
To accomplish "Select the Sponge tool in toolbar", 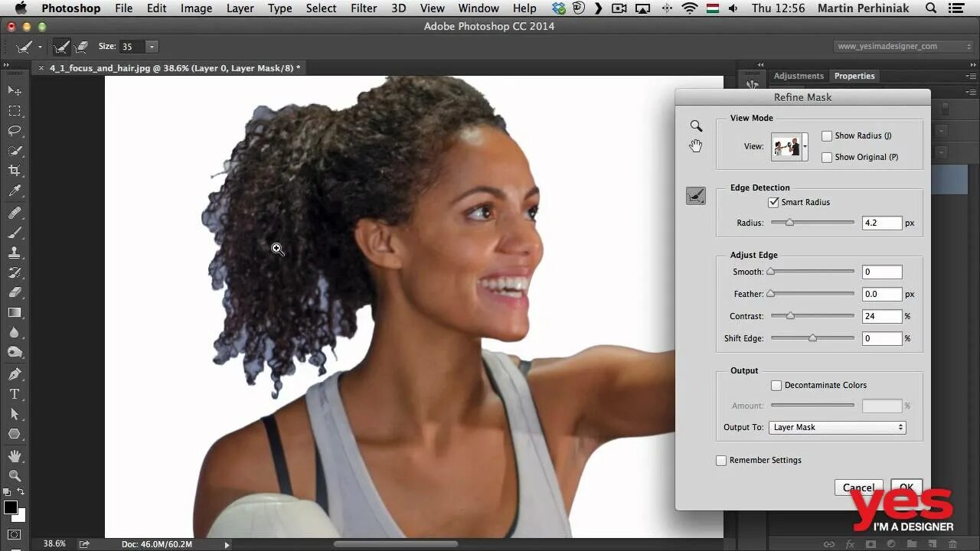I will (15, 353).
